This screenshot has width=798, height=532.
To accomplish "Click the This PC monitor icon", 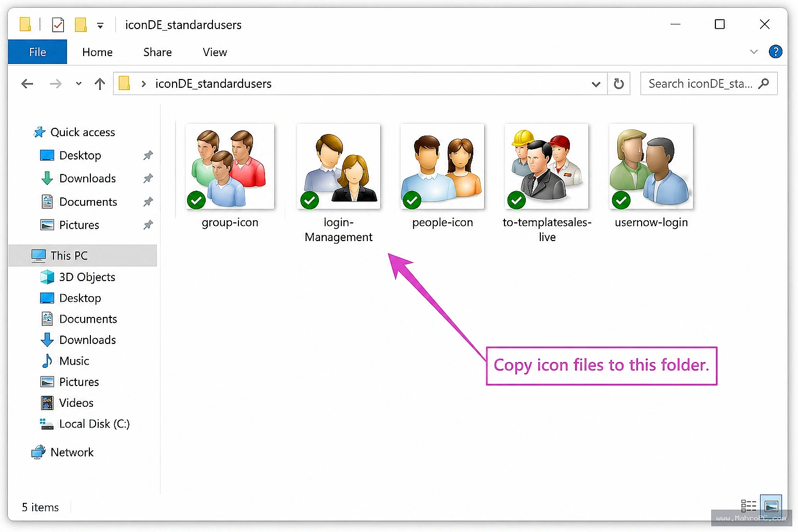I will pos(38,256).
